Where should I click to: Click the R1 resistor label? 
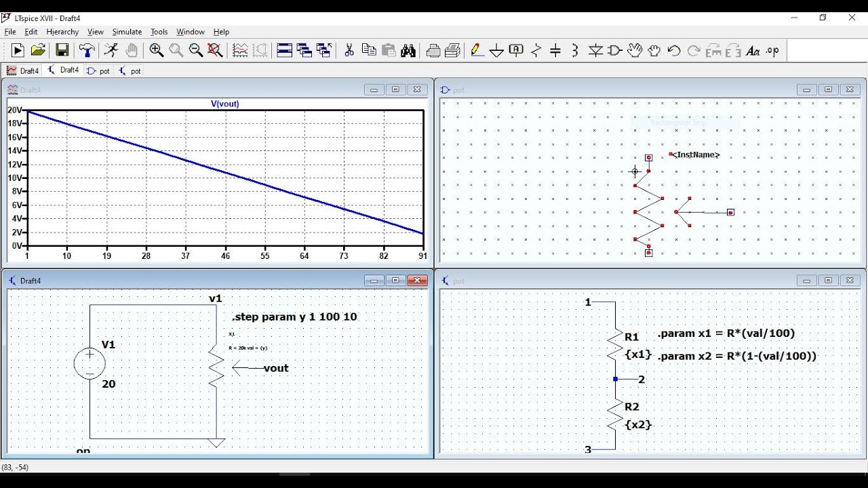click(631, 337)
